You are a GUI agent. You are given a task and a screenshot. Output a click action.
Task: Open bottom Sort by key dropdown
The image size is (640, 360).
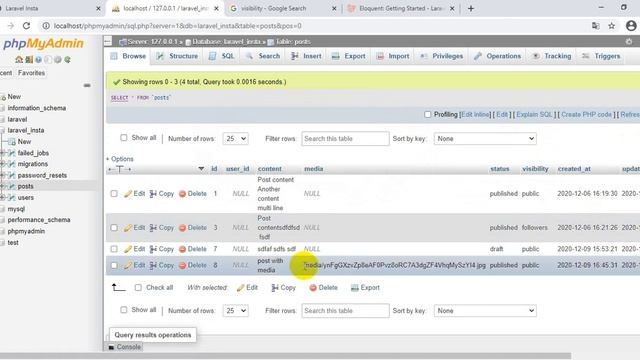[x=485, y=311]
